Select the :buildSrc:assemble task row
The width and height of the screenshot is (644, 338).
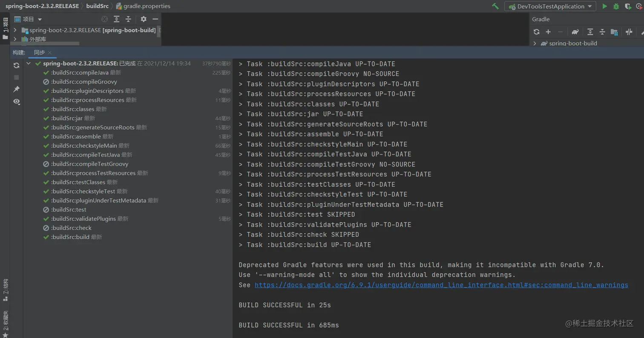128,137
